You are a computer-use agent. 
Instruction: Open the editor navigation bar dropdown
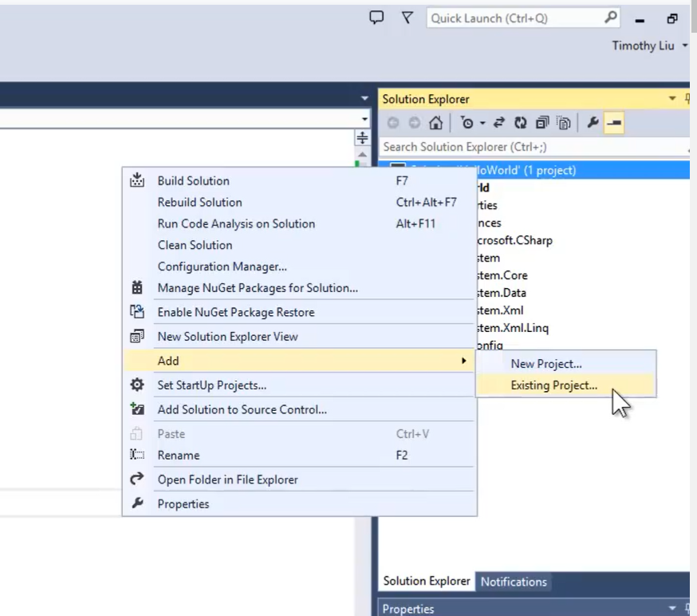[364, 119]
